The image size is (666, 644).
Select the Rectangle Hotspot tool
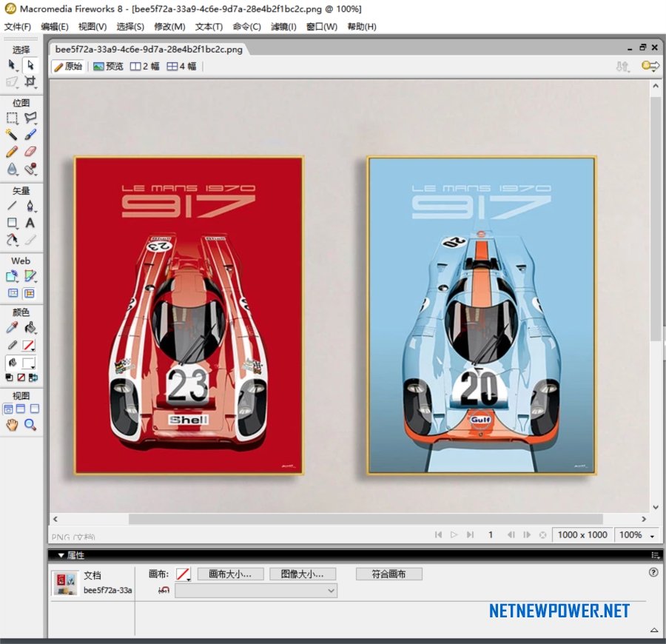click(x=12, y=277)
